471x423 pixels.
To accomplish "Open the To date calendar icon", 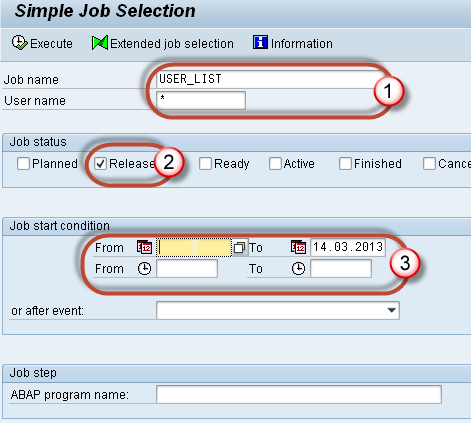I will (x=298, y=247).
